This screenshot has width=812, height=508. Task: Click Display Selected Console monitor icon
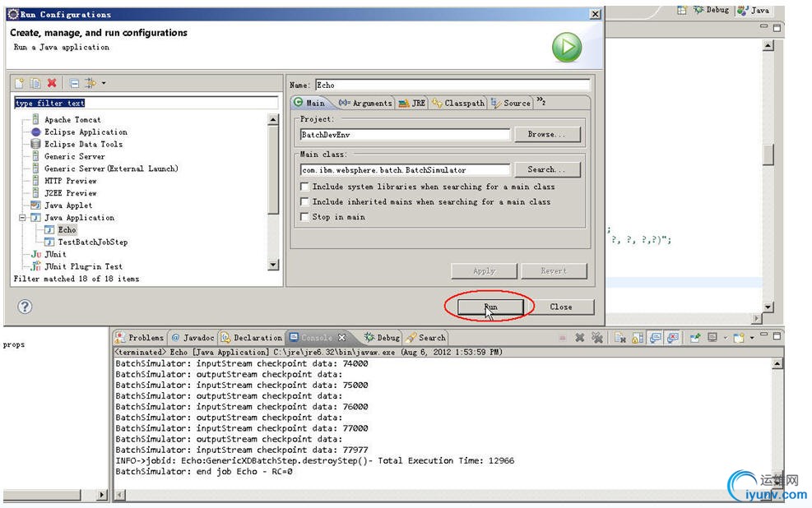tap(712, 338)
